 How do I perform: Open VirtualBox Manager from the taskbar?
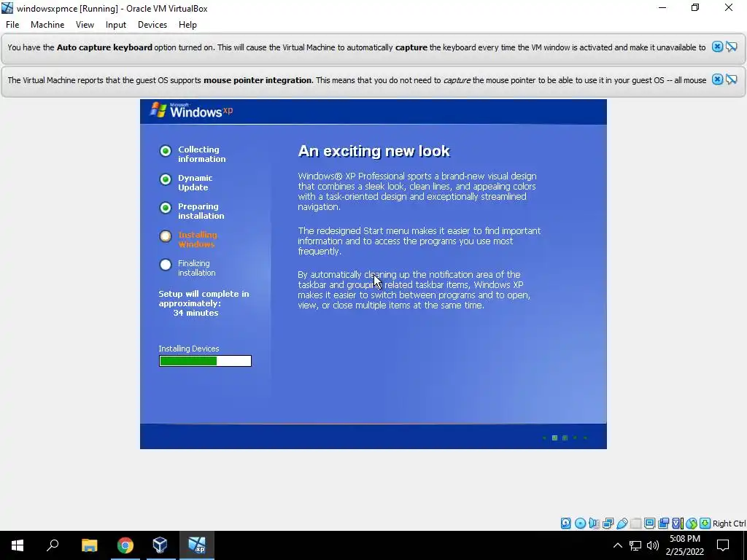(x=160, y=545)
